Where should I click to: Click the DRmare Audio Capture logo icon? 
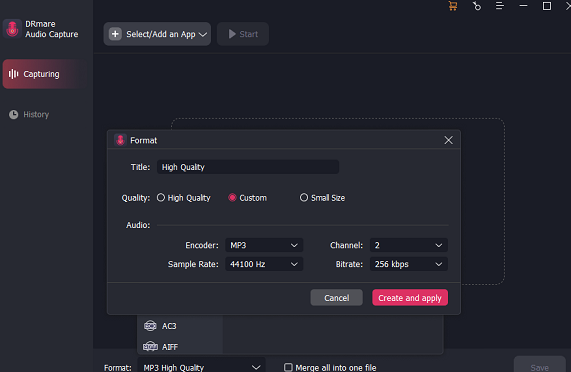(12, 29)
